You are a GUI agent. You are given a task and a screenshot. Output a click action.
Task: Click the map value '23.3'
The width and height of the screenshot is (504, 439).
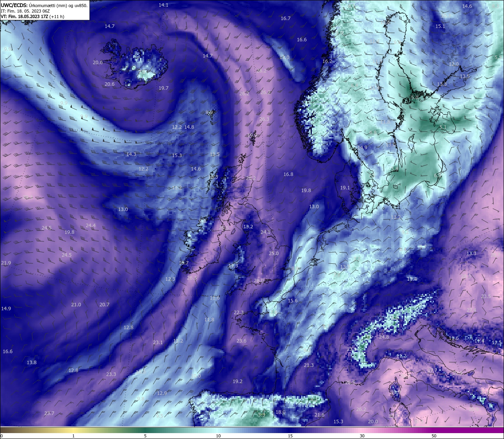pos(111,374)
